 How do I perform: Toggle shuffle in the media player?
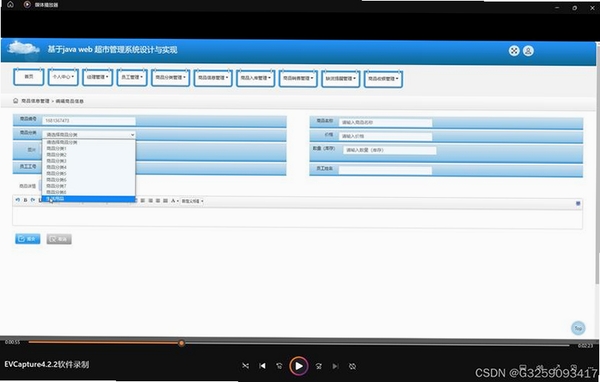[x=245, y=366]
